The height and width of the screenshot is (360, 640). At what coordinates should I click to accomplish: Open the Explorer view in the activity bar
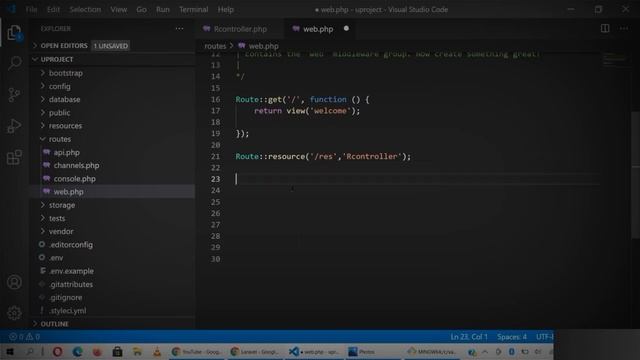tap(14, 33)
